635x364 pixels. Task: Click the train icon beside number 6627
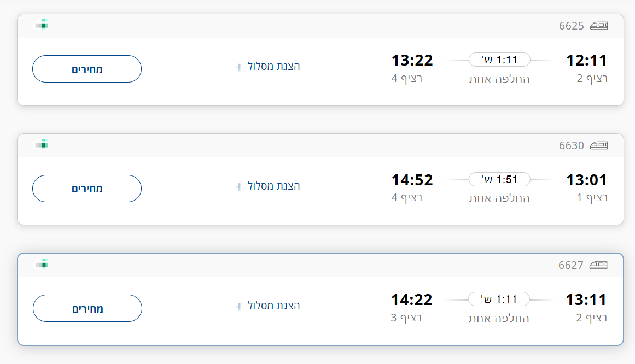[x=598, y=266]
